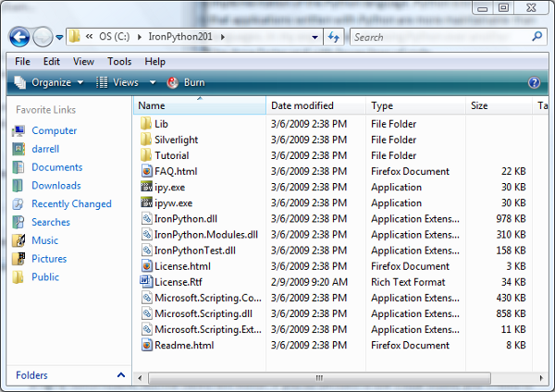Select the Microsoft.Scripting.Ext... file icon
The width and height of the screenshot is (555, 392).
146,329
